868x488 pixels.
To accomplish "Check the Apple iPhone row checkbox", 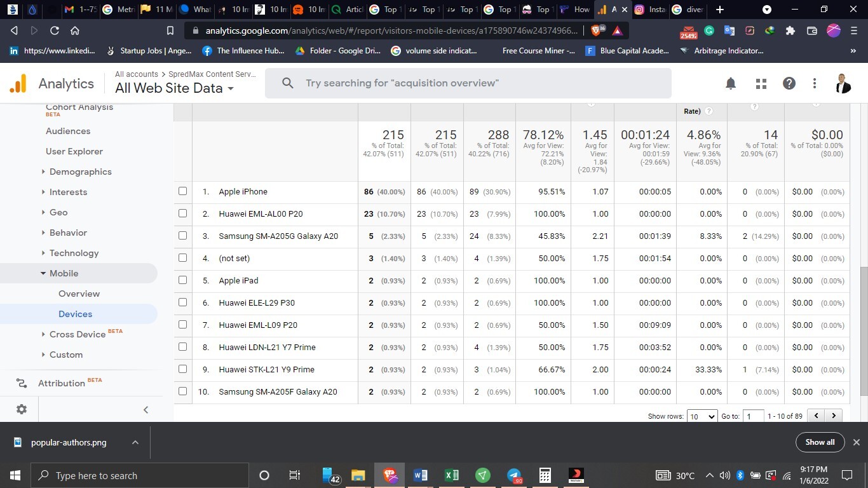I will (x=183, y=191).
